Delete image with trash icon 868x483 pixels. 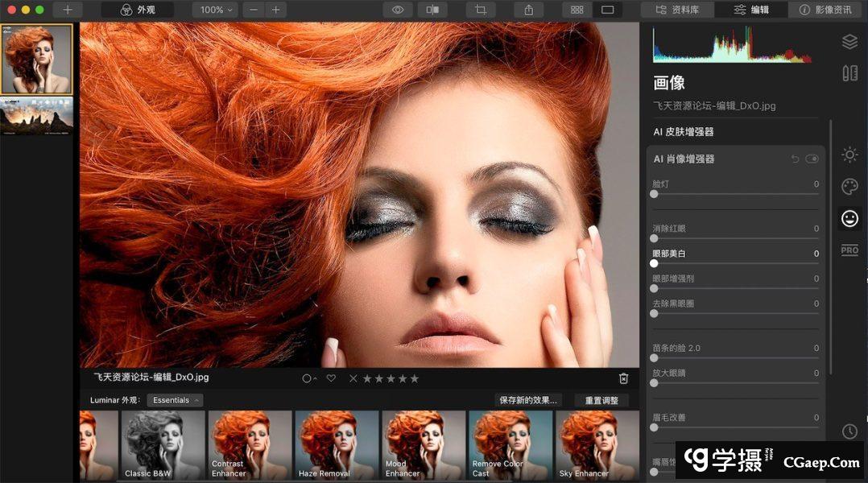(x=623, y=378)
